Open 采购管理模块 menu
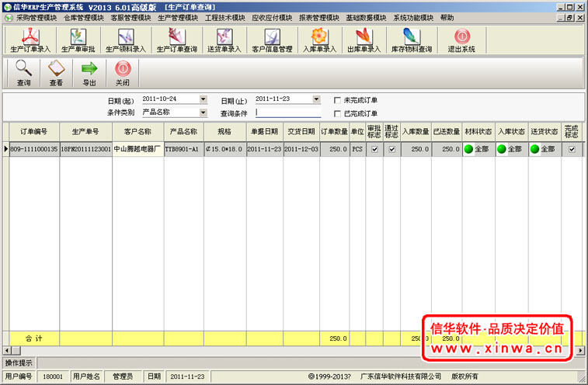Viewport: 588px width, 385px height. [x=37, y=18]
